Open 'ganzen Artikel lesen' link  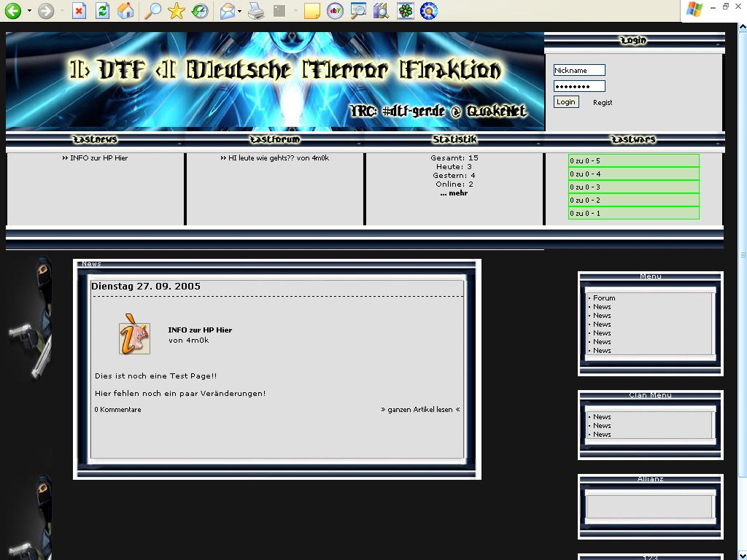click(x=420, y=410)
